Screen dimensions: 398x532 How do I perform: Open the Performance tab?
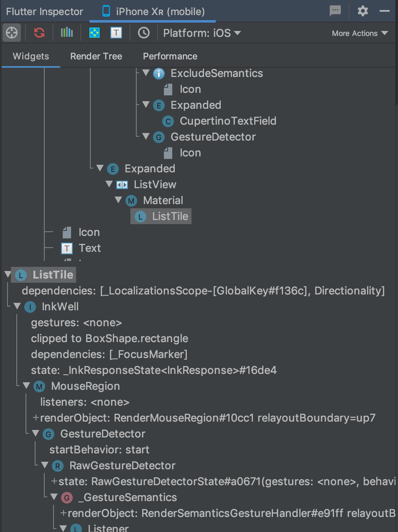tap(170, 56)
